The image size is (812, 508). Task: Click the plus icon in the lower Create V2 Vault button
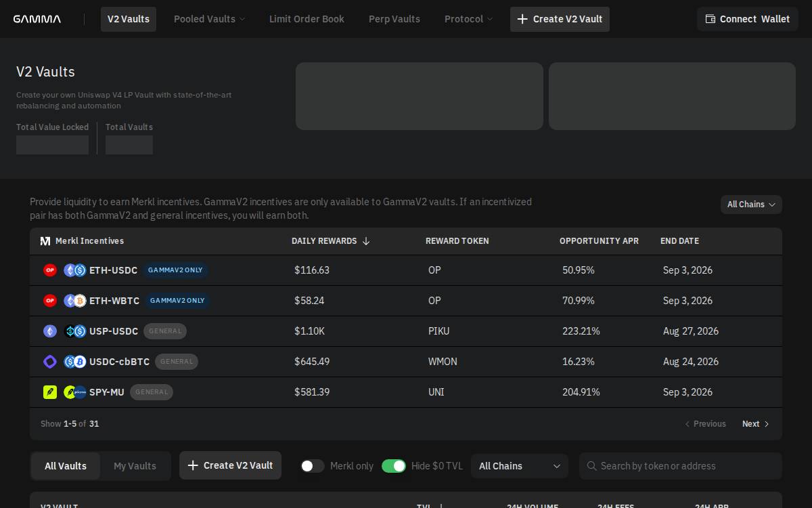(193, 465)
